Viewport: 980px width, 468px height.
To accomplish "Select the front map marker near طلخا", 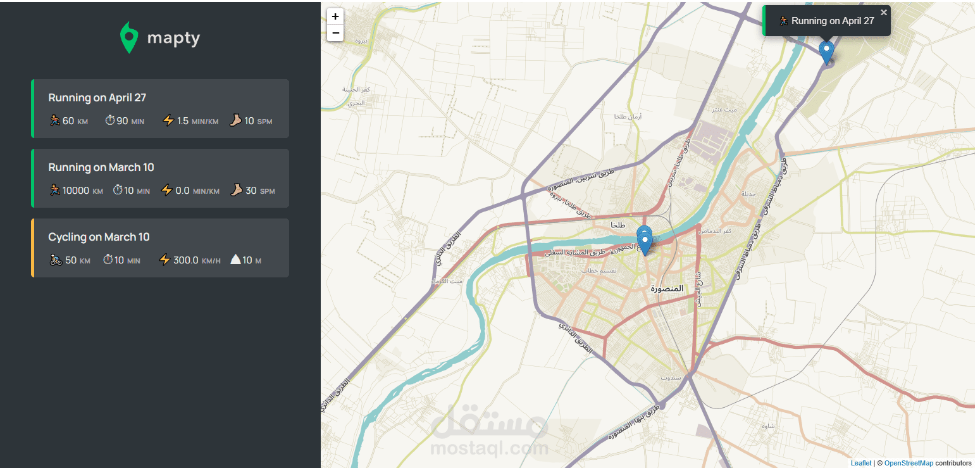I will [x=645, y=243].
